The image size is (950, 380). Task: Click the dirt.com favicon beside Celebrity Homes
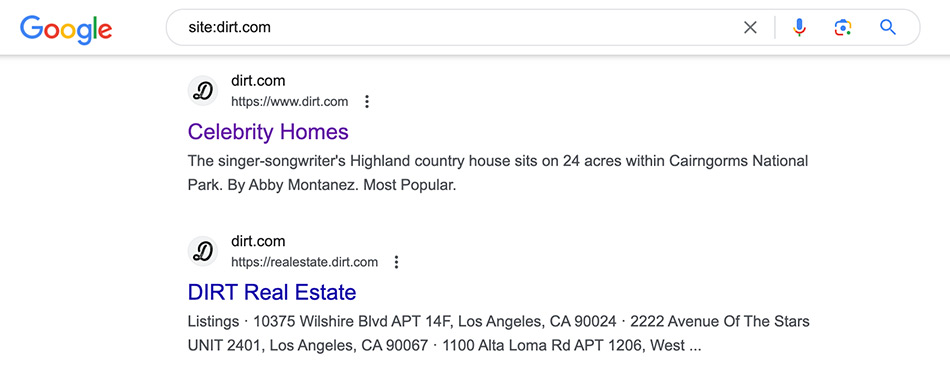203,91
